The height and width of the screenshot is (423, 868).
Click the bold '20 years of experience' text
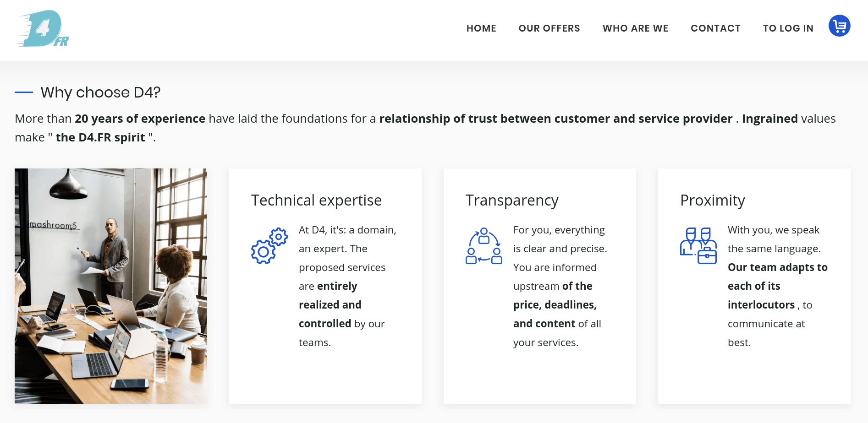pyautogui.click(x=140, y=119)
